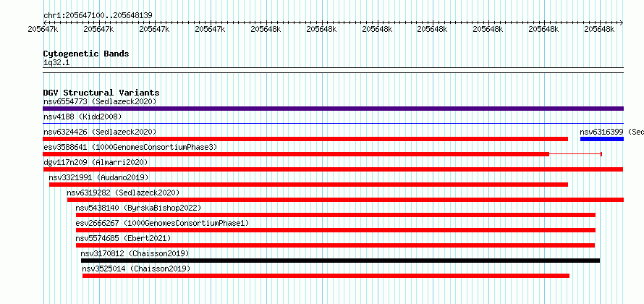The height and width of the screenshot is (304, 644).
Task: Open nsv3321991 (Audano2019) label
Action: (x=98, y=177)
